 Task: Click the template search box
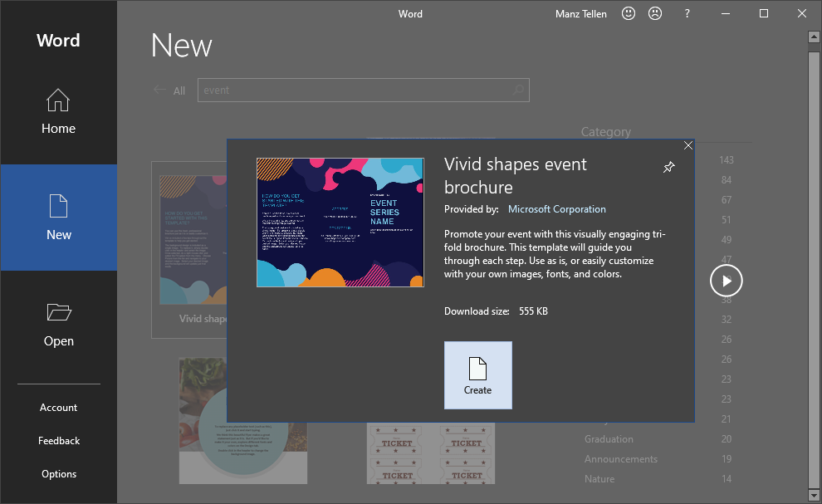[x=364, y=91]
